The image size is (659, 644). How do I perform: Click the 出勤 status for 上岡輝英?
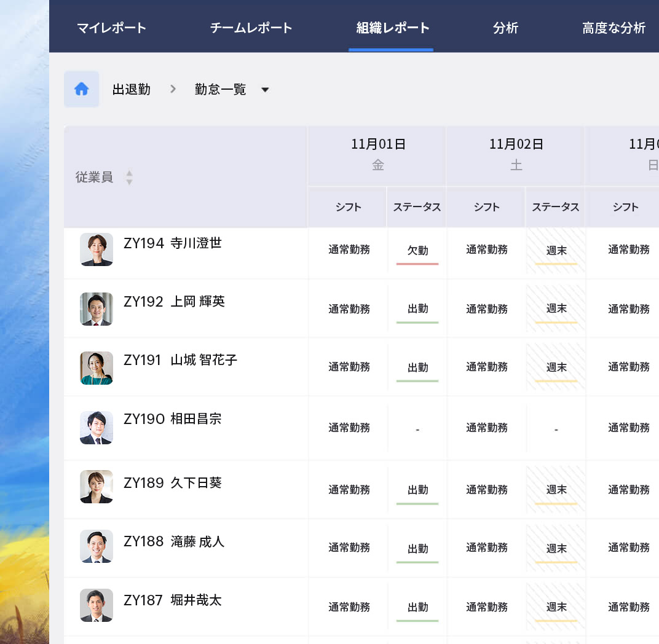[x=417, y=308]
